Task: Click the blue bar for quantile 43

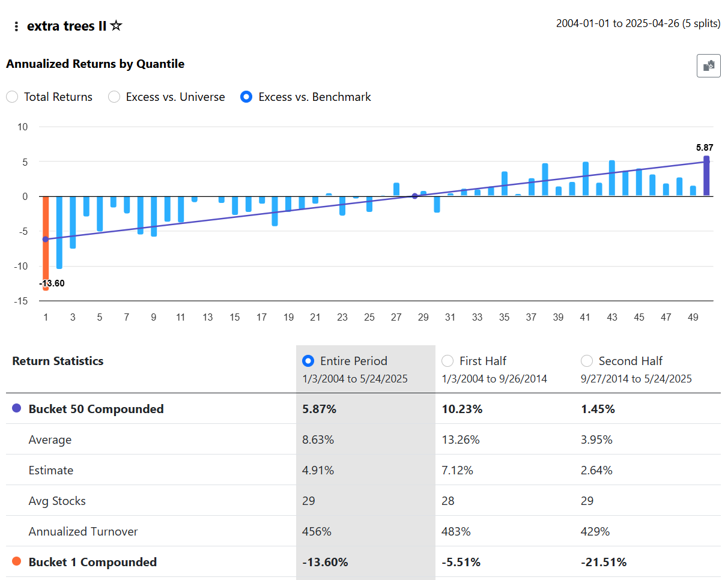Action: click(612, 178)
